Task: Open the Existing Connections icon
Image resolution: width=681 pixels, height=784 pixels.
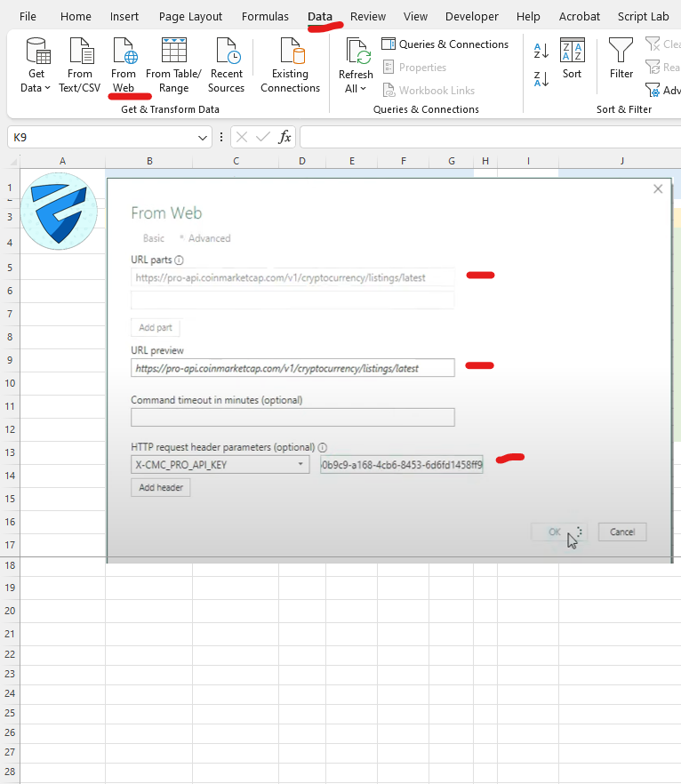Action: (290, 53)
